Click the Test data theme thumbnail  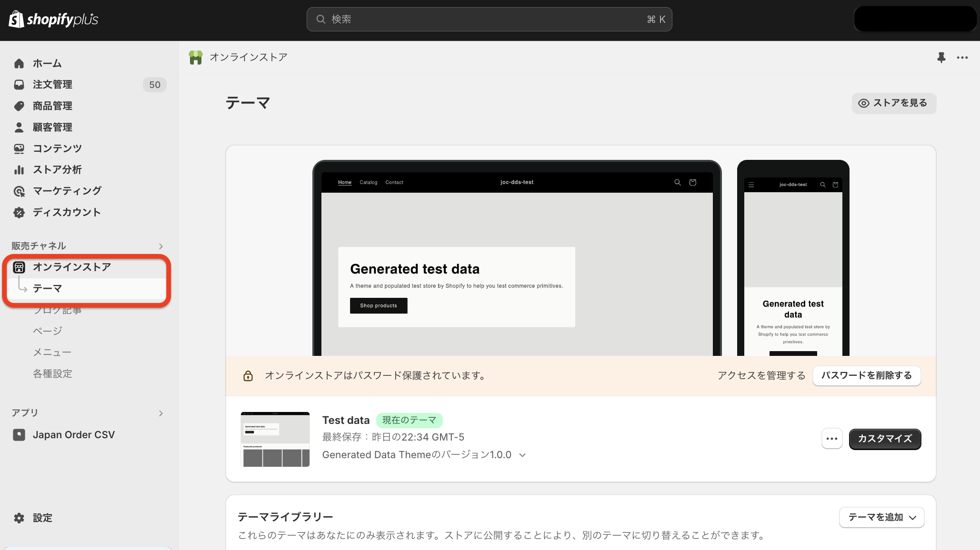click(275, 439)
